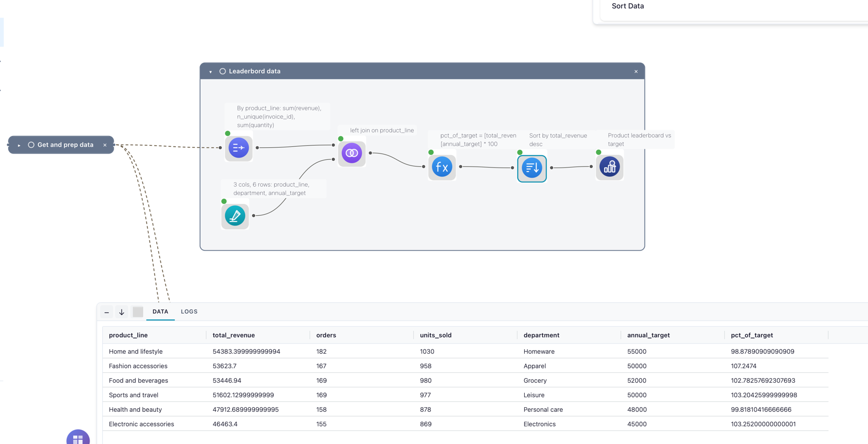Click the orders column header

(326, 335)
